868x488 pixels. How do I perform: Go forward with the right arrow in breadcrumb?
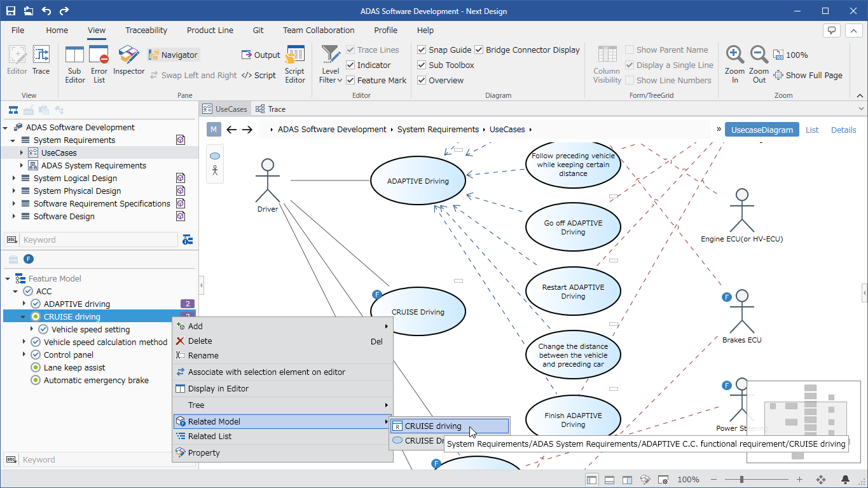[x=247, y=130]
